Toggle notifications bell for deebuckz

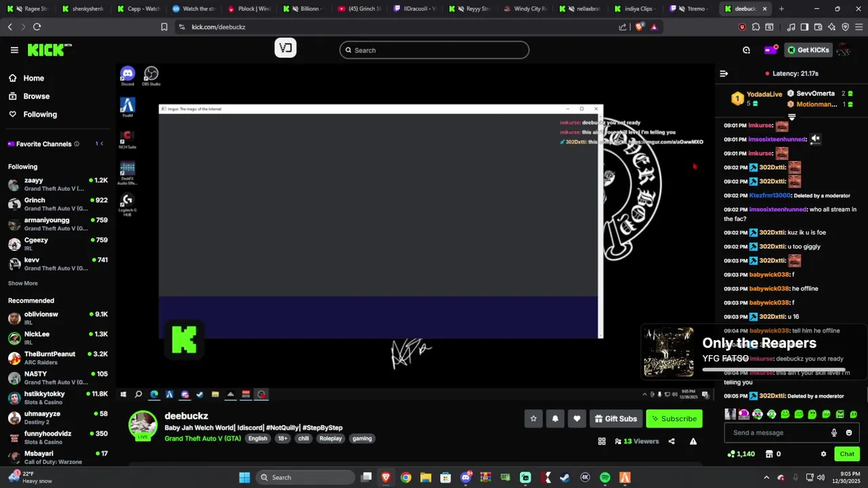tap(555, 419)
